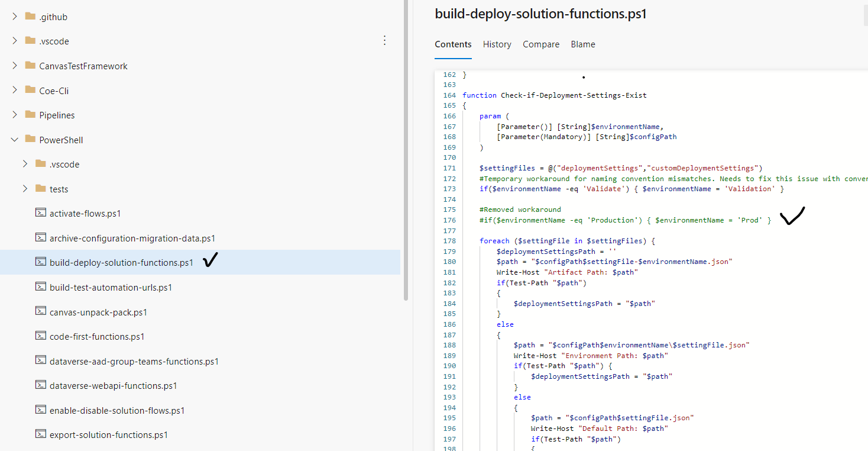Screen dimensions: 868x451
Task: Click the script icon beside code-first-functions.ps1
Action: pos(41,336)
